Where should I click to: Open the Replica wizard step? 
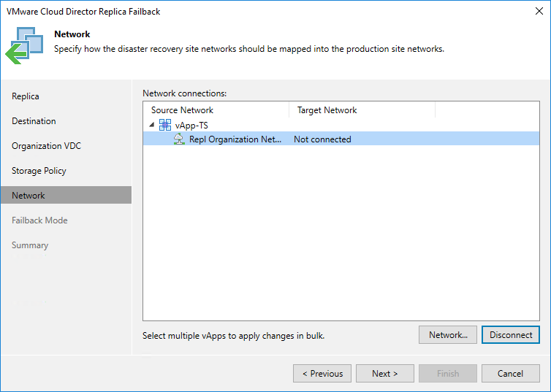(26, 96)
